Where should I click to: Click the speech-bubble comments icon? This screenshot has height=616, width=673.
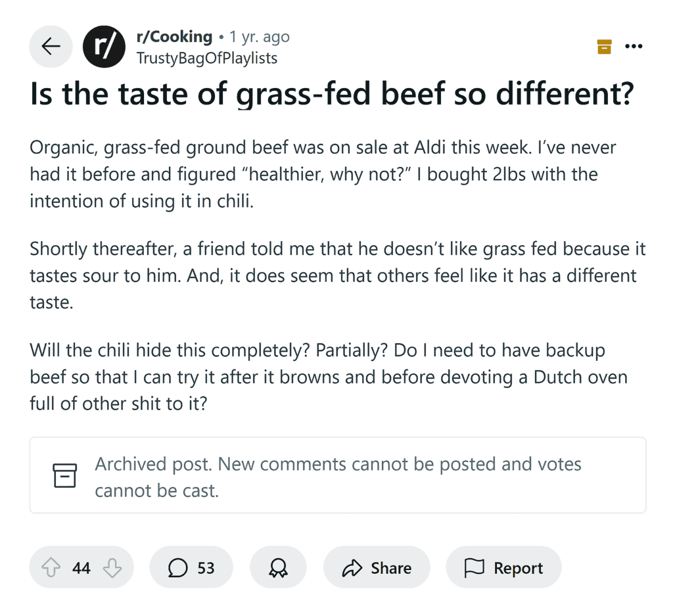pos(176,567)
